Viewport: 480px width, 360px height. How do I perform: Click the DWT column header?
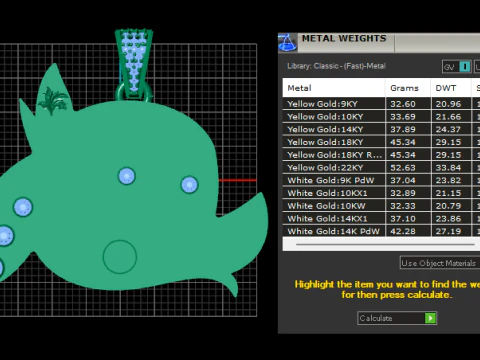(451, 88)
